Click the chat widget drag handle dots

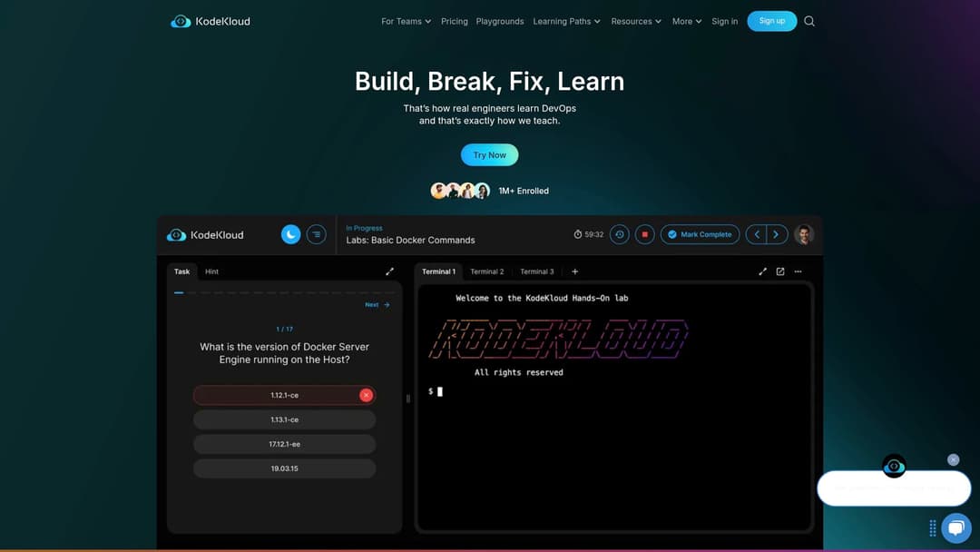933,528
